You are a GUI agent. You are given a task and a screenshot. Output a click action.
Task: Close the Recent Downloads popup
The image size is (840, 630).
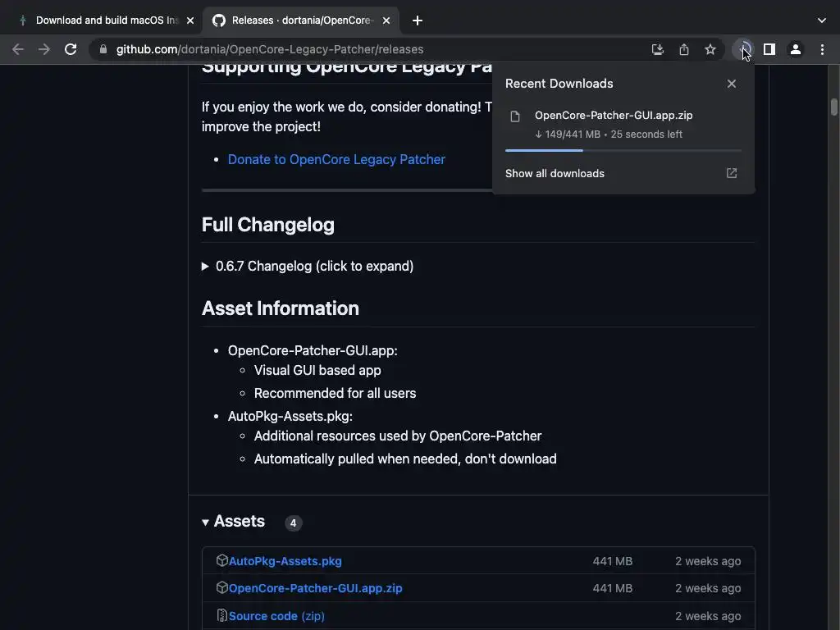732,84
